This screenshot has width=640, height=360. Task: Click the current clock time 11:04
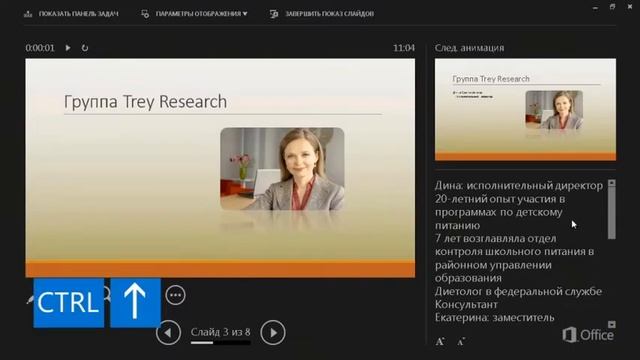coord(404,48)
